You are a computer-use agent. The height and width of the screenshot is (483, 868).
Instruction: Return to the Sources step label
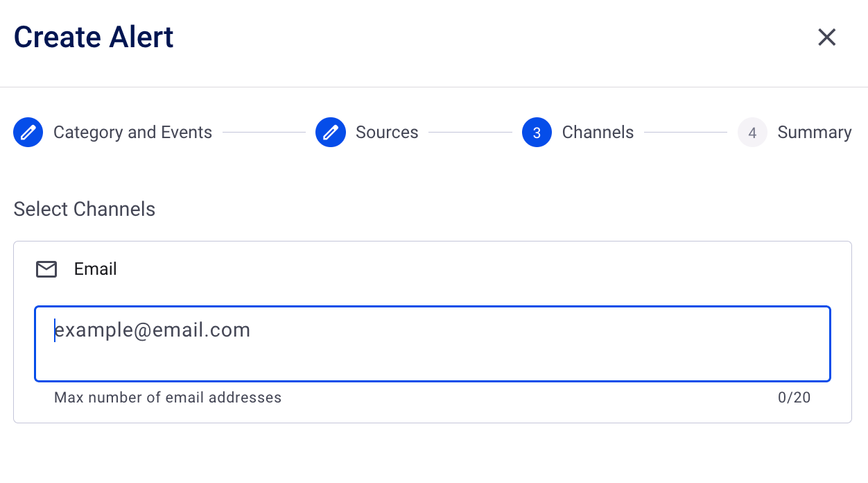tap(387, 133)
